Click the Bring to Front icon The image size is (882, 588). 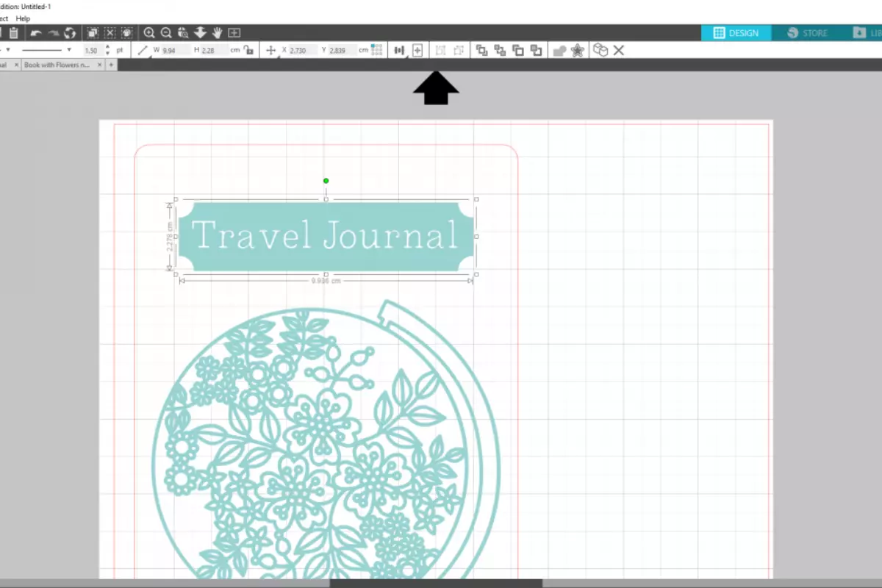482,50
